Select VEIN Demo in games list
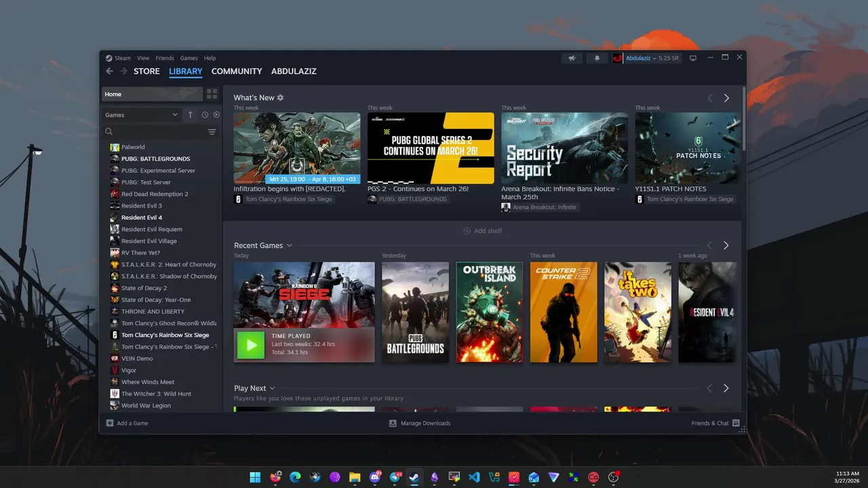The height and width of the screenshot is (488, 868). [137, 359]
